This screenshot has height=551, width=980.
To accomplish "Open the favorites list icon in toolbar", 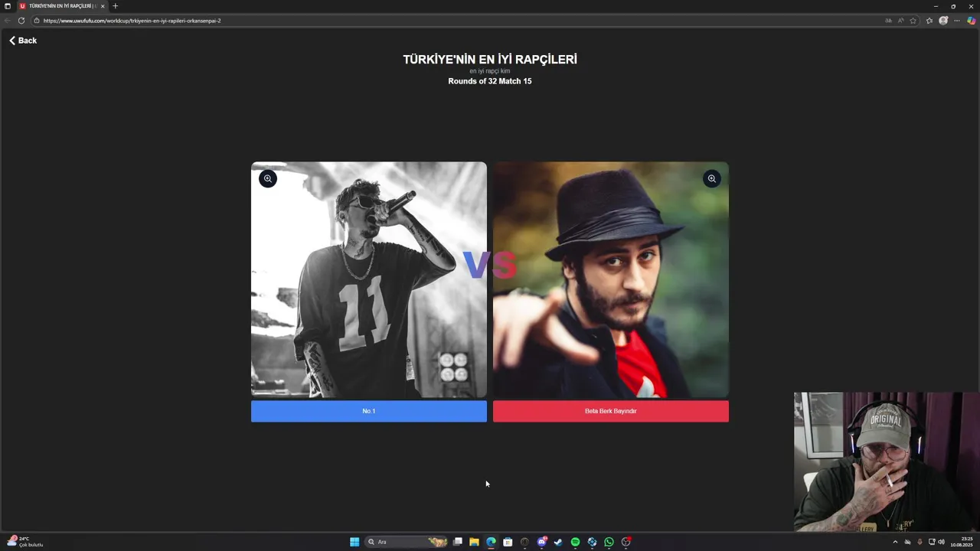I will click(929, 21).
